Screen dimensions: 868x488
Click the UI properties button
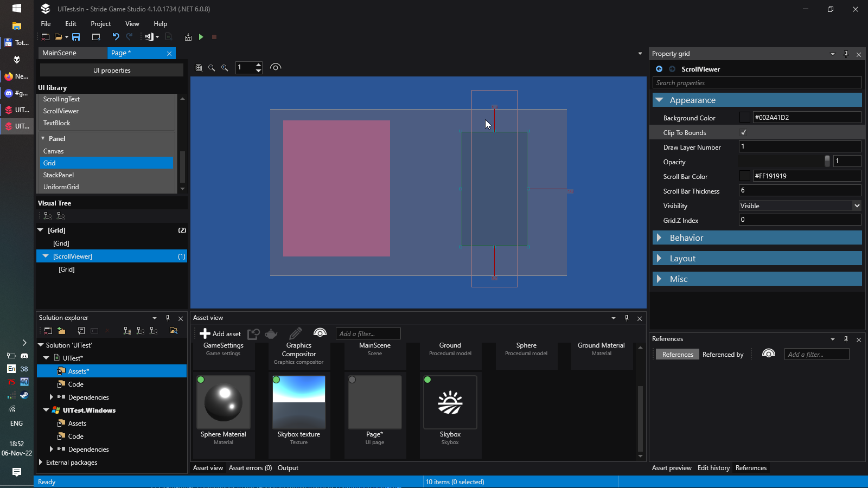(112, 70)
